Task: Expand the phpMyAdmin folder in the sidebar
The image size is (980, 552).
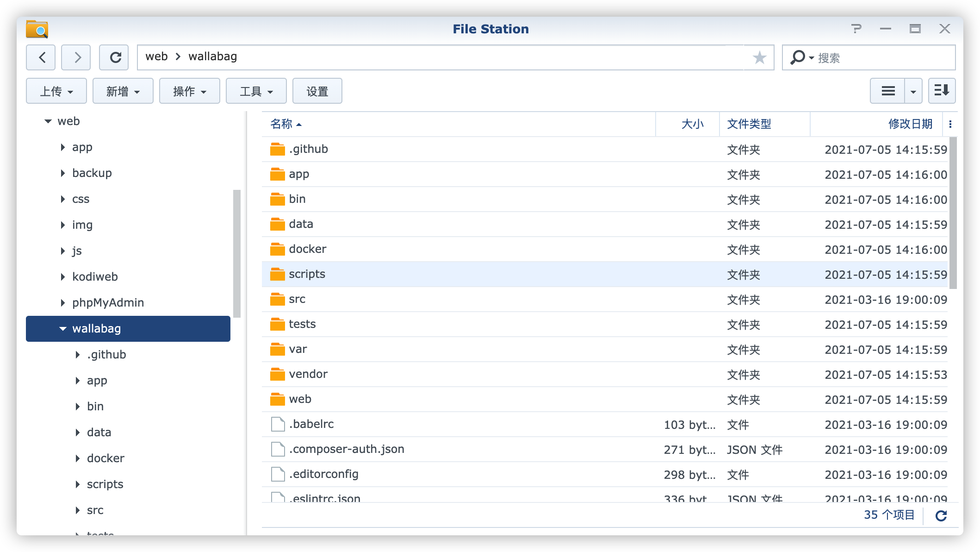Action: (x=63, y=302)
